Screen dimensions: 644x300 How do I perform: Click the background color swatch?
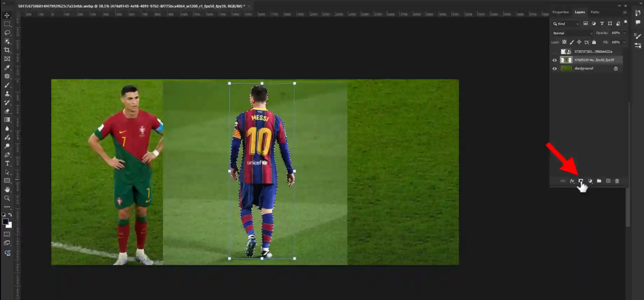pyautogui.click(x=10, y=226)
